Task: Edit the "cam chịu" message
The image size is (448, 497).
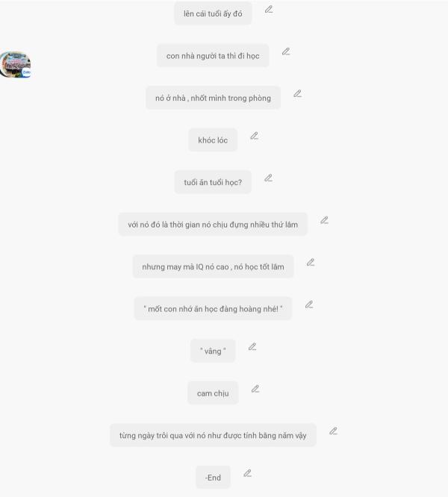Action: 255,389
